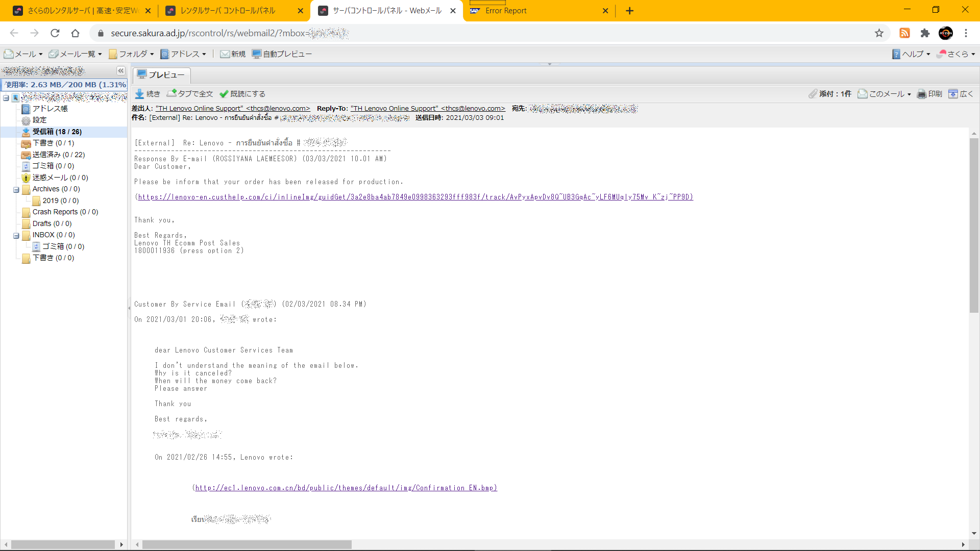Click the 設定 gear icon
Screen dimensions: 980x551
26,121
